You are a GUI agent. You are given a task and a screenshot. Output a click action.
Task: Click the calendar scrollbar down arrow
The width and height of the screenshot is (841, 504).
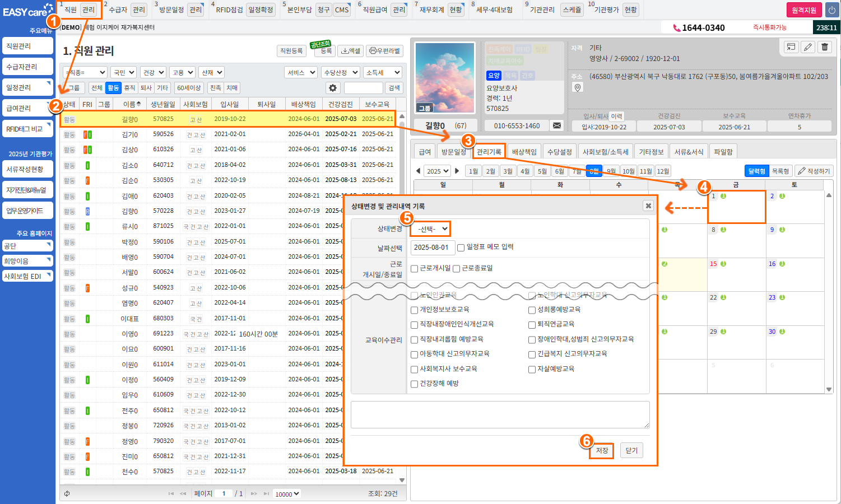[829, 389]
